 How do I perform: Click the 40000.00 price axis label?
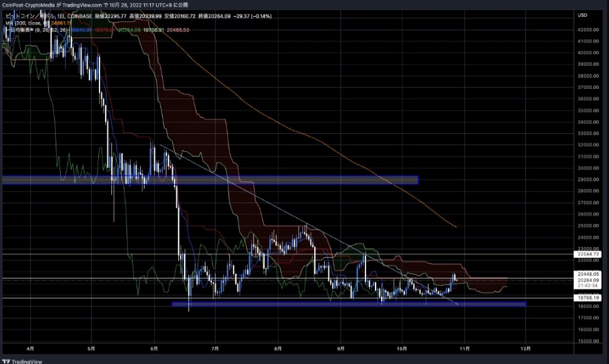[x=588, y=53]
